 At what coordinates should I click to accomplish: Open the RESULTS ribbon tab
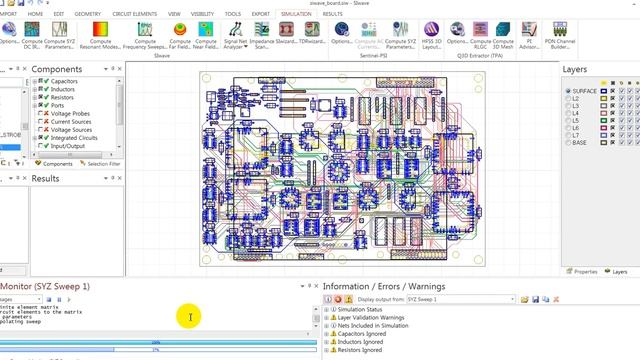coord(333,14)
